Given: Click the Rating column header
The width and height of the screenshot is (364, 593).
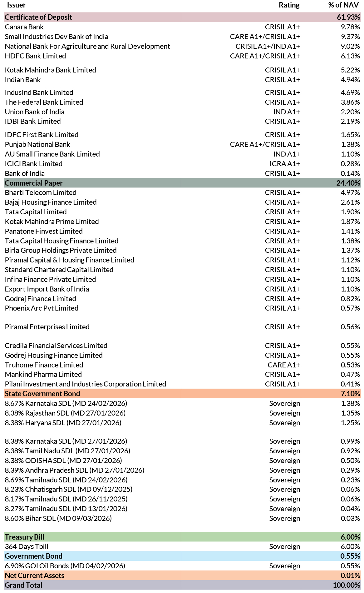Looking at the screenshot, I should click(x=289, y=5).
